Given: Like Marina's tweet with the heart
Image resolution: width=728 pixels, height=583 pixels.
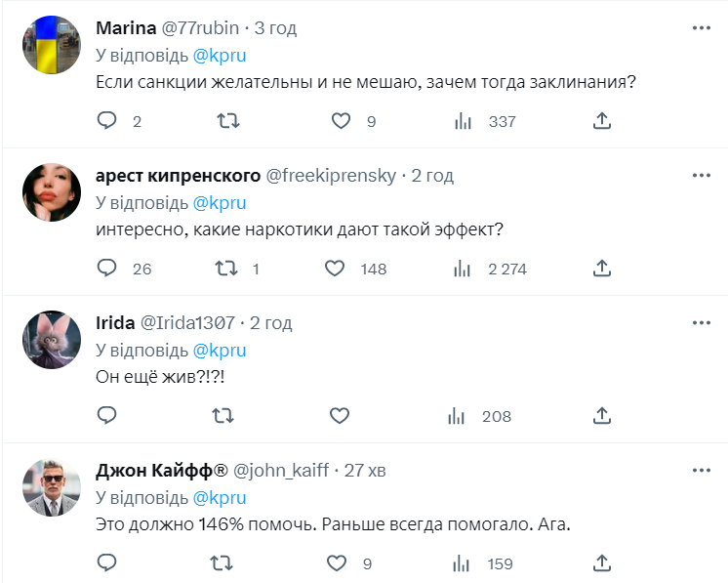Looking at the screenshot, I should (340, 121).
